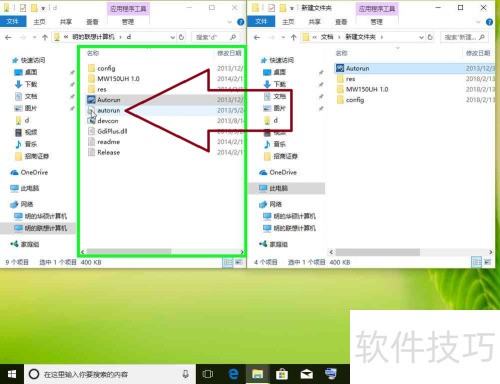Screen dimensions: 500x384
Task: Toggle Task View on the taskbar
Action: coord(208,374)
